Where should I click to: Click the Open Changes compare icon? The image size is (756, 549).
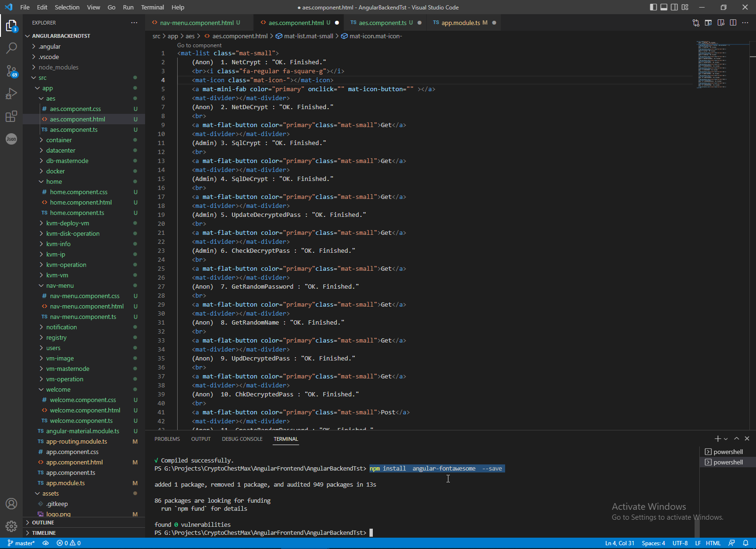tap(696, 23)
